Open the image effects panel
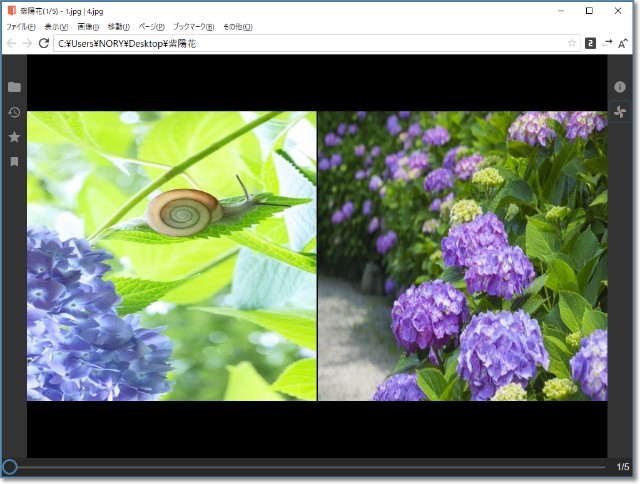Screen dimensions: 640x484 coord(620,112)
